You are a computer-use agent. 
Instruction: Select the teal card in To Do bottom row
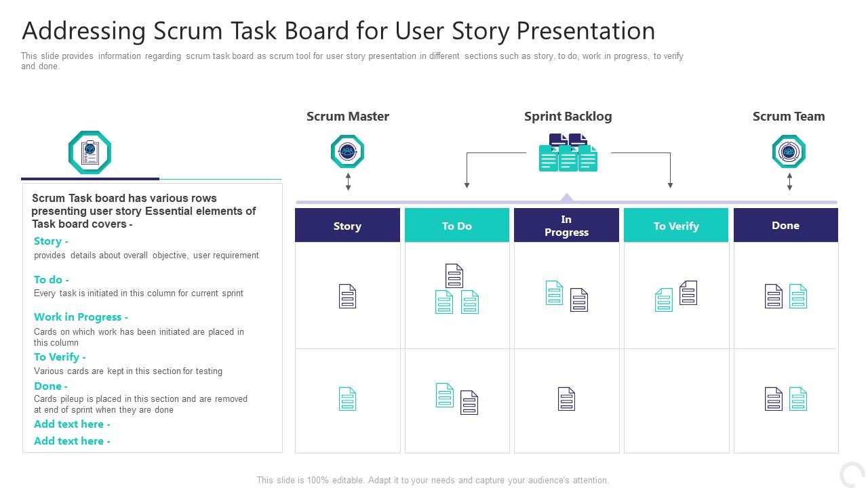pos(445,395)
